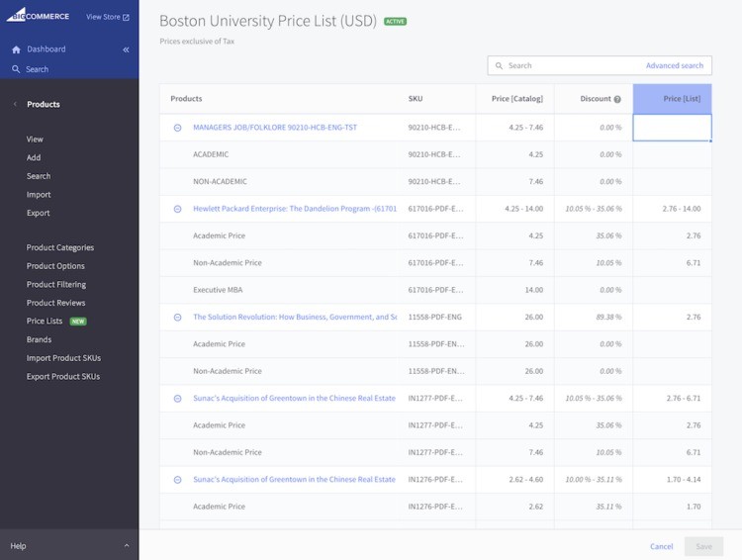Collapse the Hewlett Packard Enterprise product row
742x560 pixels.
(x=178, y=209)
